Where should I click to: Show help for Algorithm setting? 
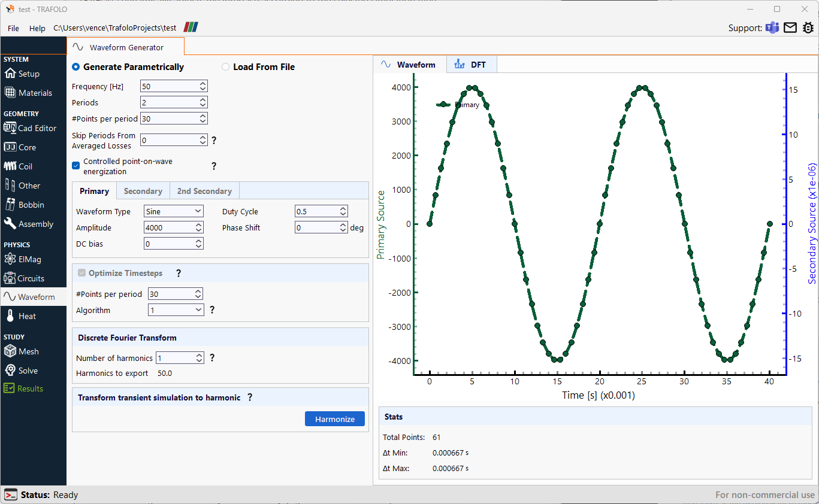click(x=212, y=310)
